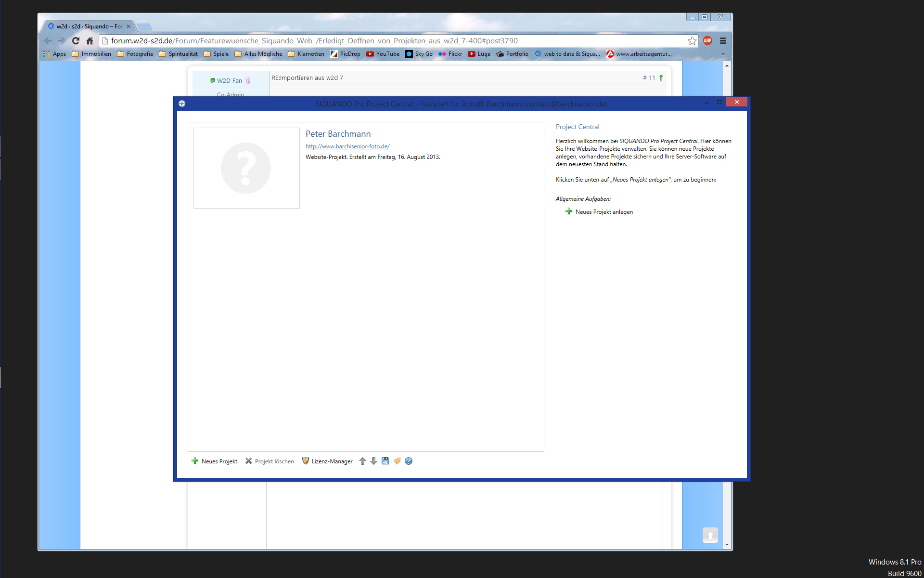Open the Klamotten bookmark folder

[x=306, y=54]
